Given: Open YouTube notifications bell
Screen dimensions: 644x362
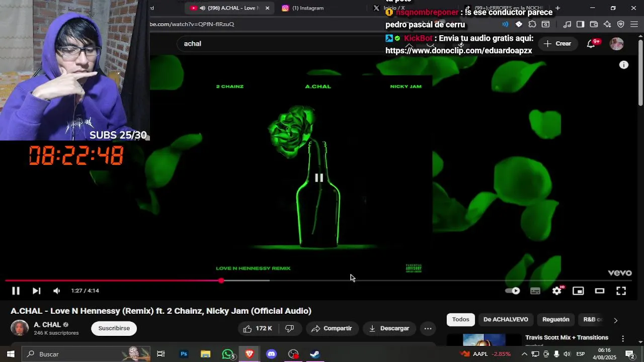Looking at the screenshot, I should [592, 44].
